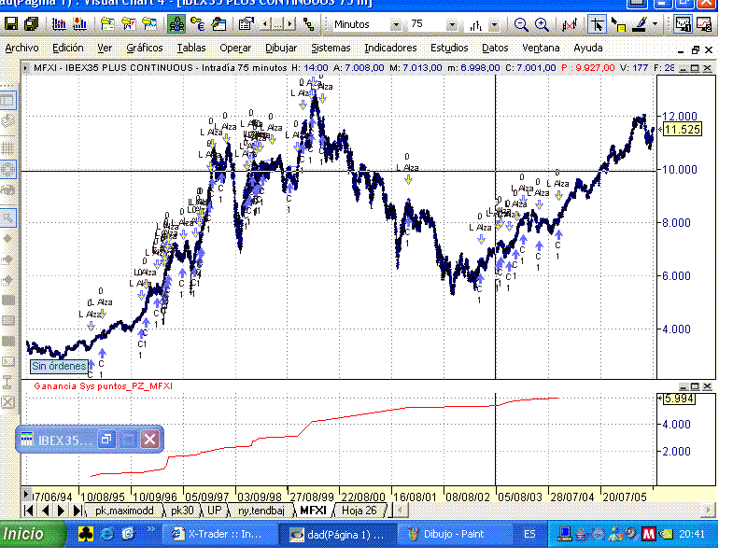Open the Archivo menu
The height and width of the screenshot is (560, 747).
point(21,49)
